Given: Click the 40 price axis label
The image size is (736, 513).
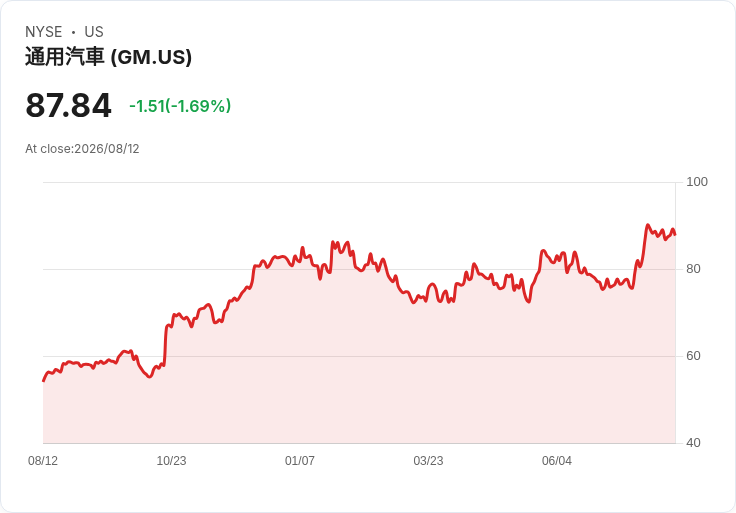Looking at the screenshot, I should [693, 443].
